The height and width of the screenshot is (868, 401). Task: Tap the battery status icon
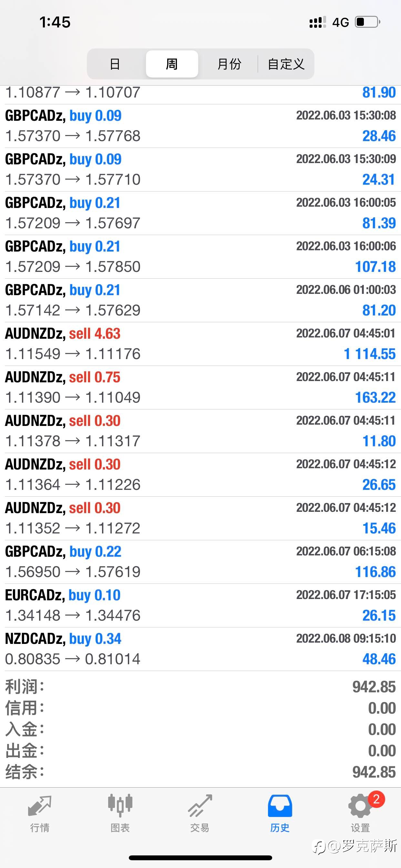(368, 22)
